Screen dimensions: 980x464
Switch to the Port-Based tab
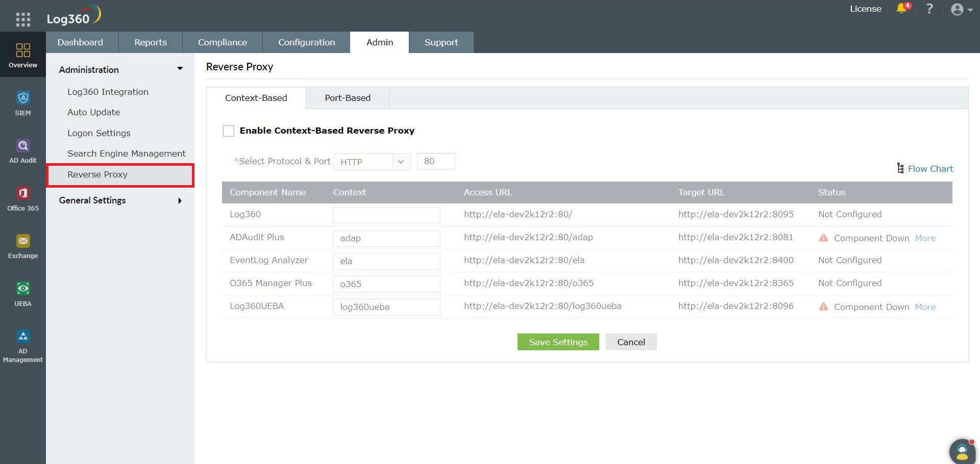click(348, 97)
